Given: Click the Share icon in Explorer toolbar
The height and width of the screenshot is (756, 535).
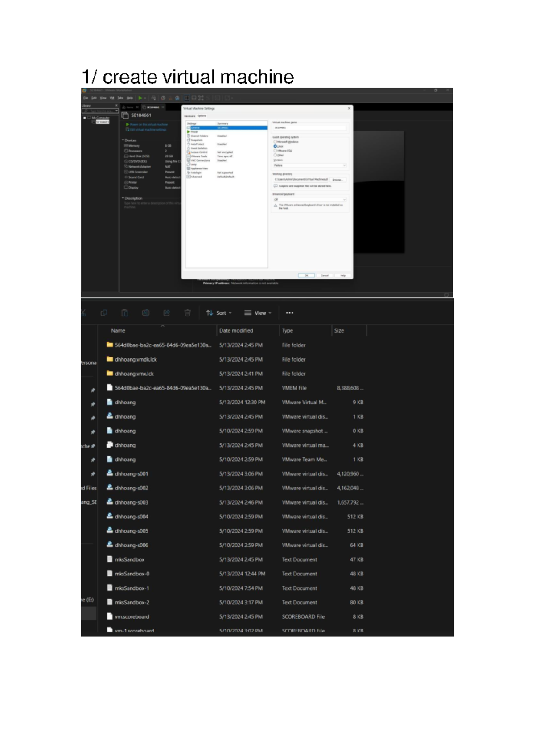Looking at the screenshot, I should click(x=167, y=313).
